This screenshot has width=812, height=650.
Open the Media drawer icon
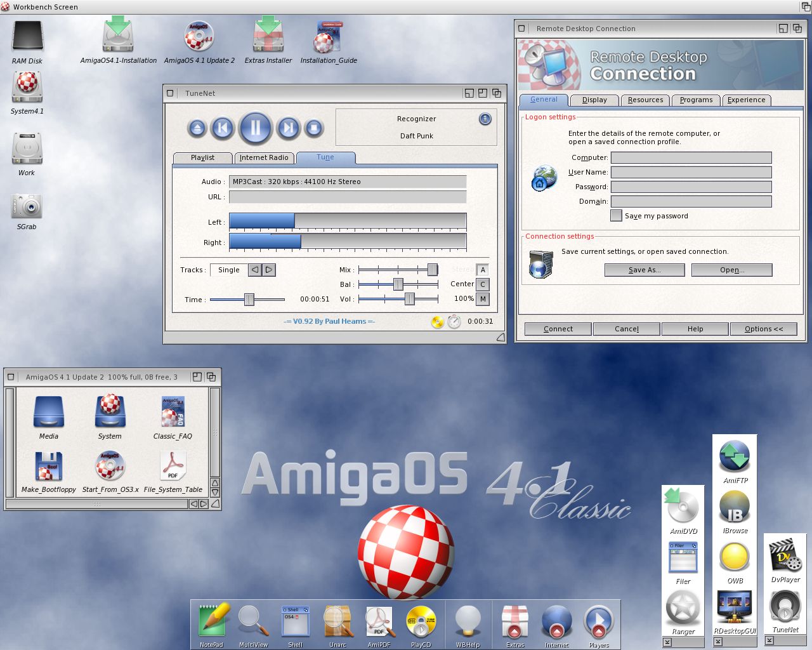click(49, 412)
